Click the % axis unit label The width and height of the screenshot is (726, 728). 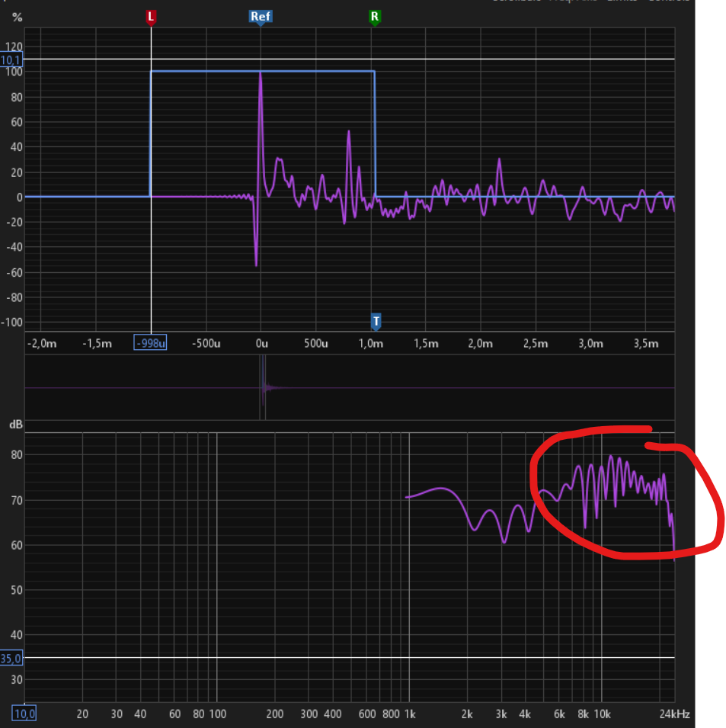click(18, 18)
